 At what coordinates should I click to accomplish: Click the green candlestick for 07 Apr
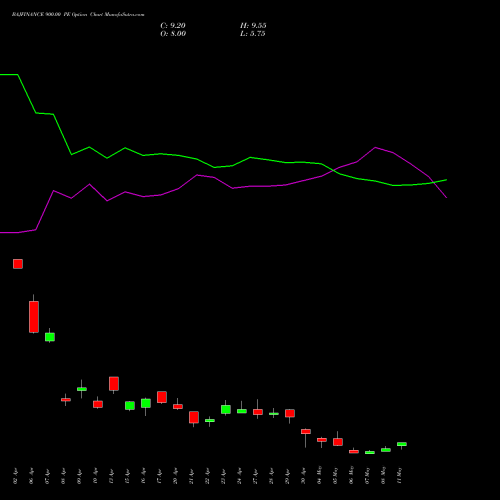[50, 337]
